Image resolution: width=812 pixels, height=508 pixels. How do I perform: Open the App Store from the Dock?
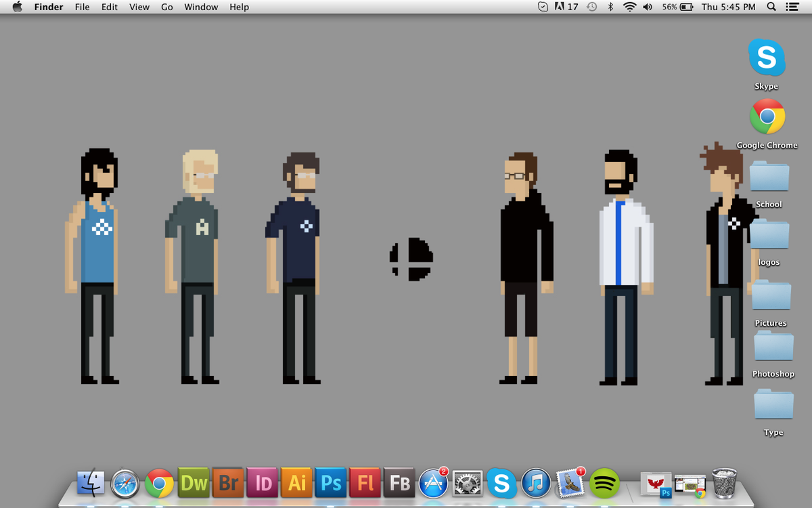point(434,483)
